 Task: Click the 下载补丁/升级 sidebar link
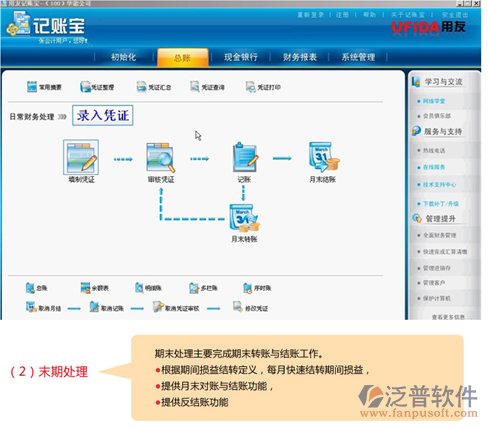(x=441, y=204)
